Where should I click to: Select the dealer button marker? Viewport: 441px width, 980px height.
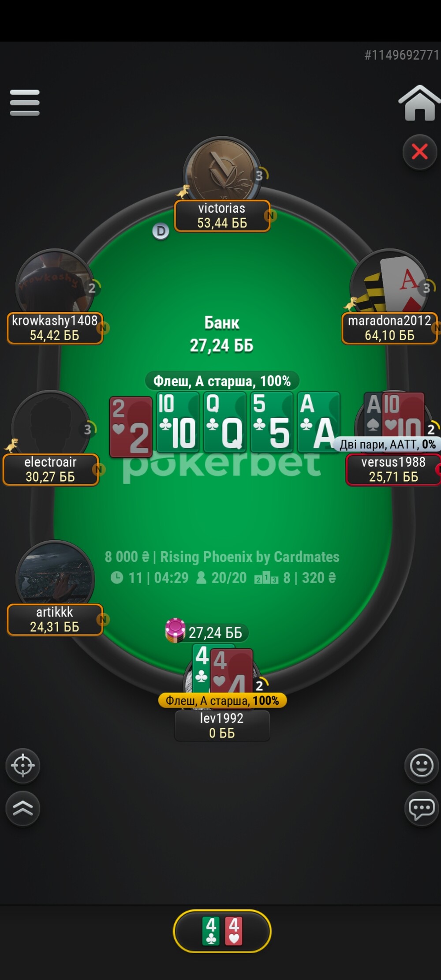[x=161, y=231]
